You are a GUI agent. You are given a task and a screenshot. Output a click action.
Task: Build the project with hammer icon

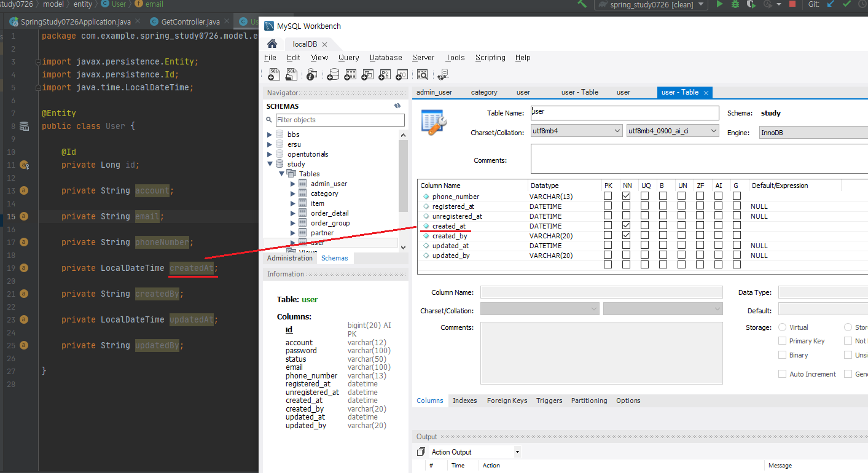click(582, 4)
